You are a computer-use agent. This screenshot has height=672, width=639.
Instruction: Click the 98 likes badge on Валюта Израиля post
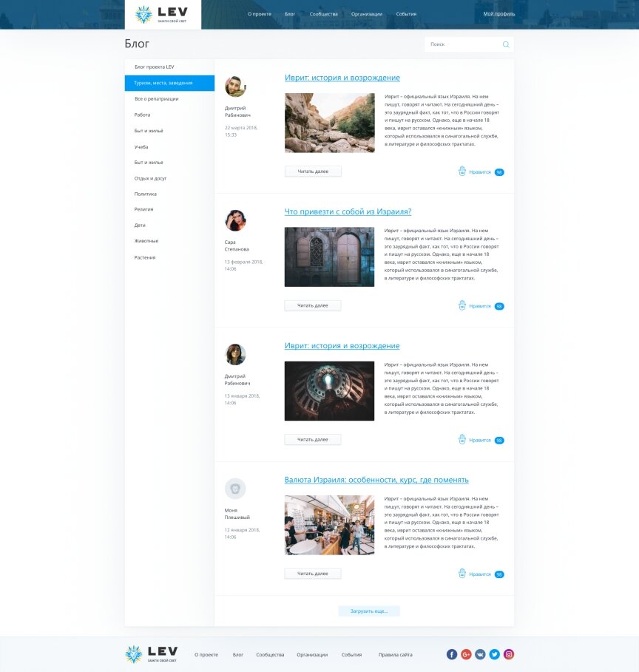point(499,574)
